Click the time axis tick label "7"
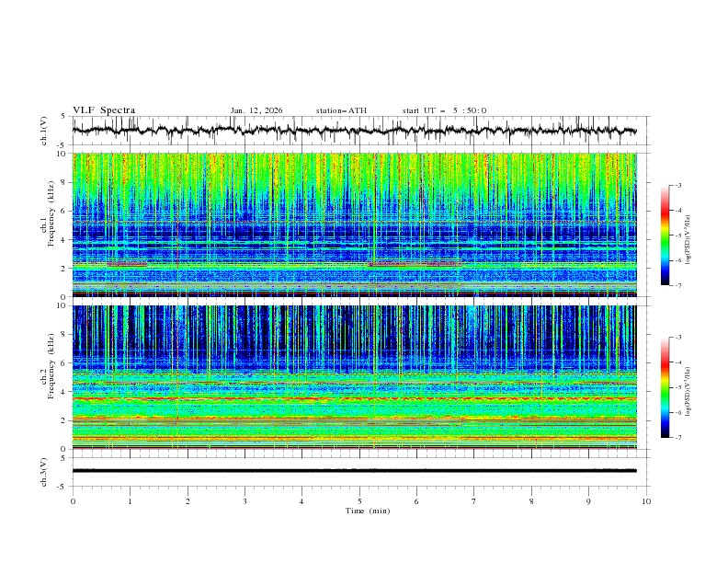Screen dimensions: 728x563 474,501
